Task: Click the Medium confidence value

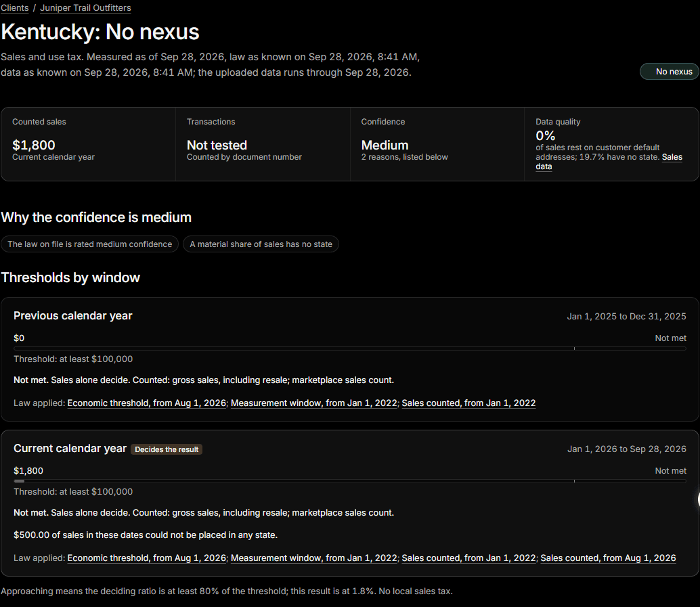Action: [x=385, y=145]
